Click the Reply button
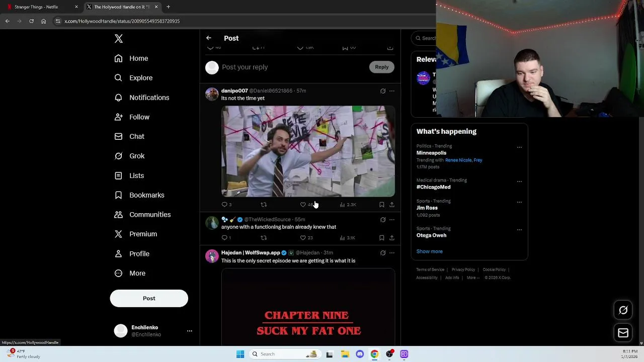The height and width of the screenshot is (362, 644). coord(381,67)
